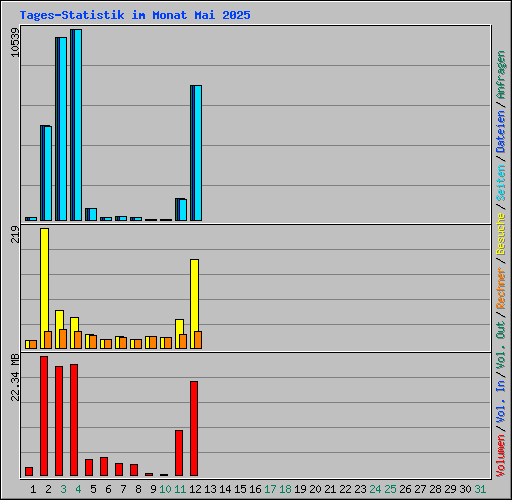The image size is (512, 500).
Task: Click the 10539 scale value label
Action: [15, 43]
